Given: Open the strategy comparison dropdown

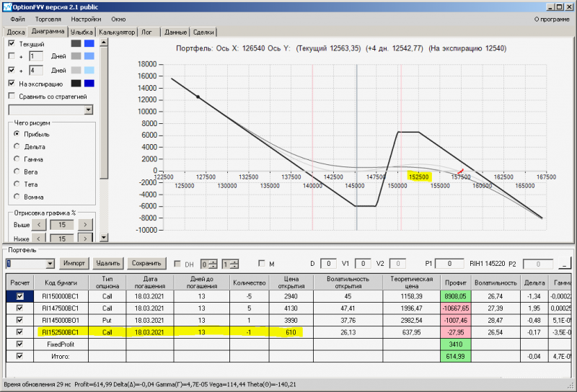Looking at the screenshot, I should click(x=88, y=110).
